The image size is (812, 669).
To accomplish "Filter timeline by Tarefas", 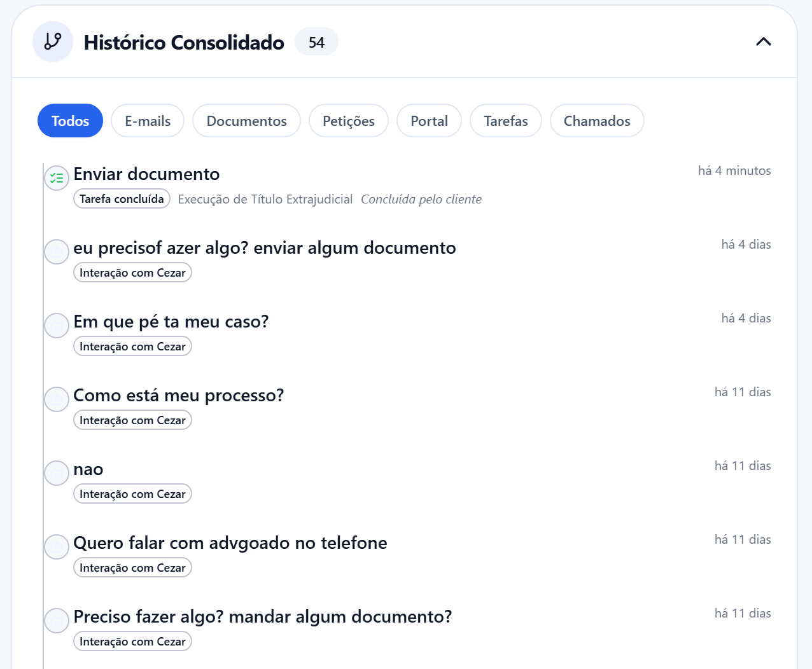I will pos(505,121).
